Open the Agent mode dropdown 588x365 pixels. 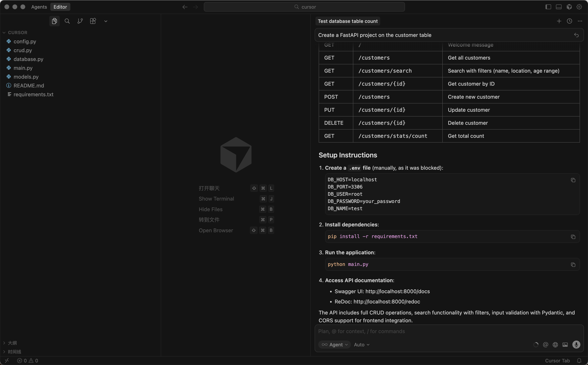point(335,345)
